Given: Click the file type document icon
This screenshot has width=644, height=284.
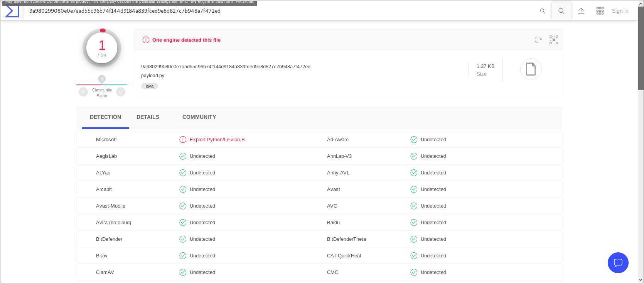Looking at the screenshot, I should point(531,69).
